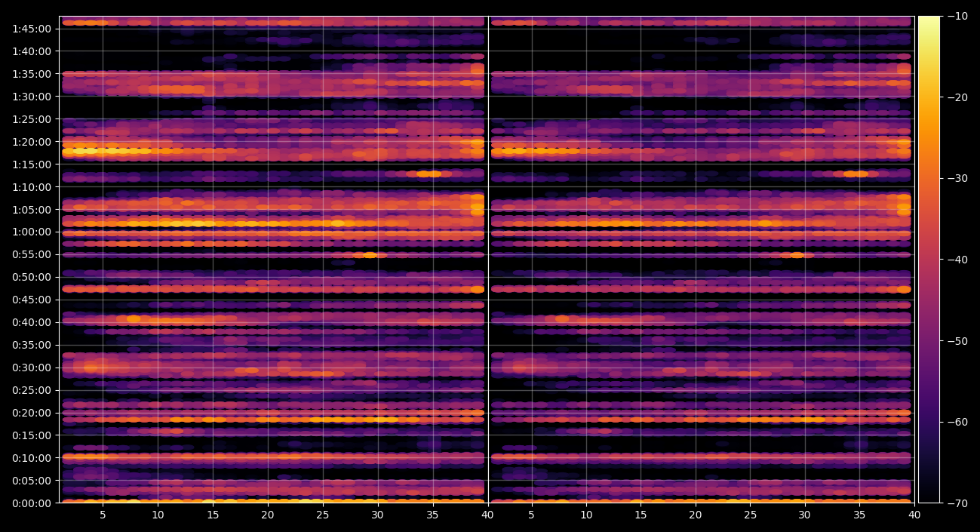Select the 0:30:00 y-axis tick label

coord(32,367)
